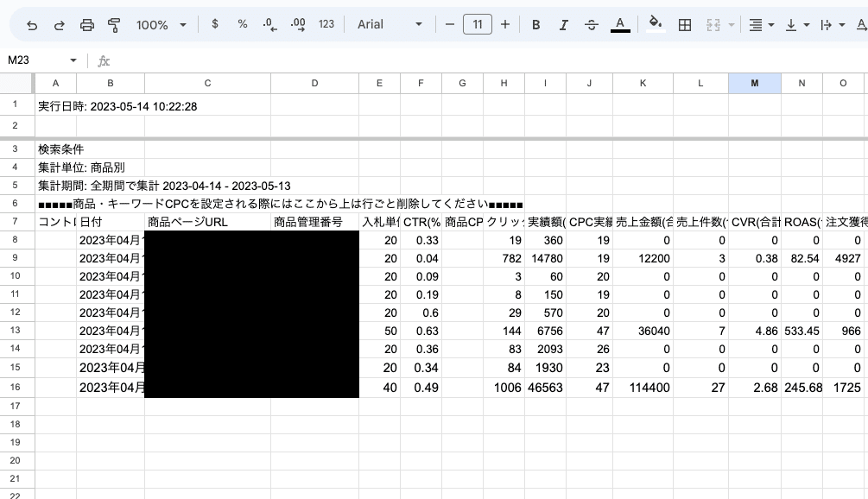Viewport: 868px width, 499px height.
Task: Open the 100% zoom dropdown
Action: tap(162, 25)
